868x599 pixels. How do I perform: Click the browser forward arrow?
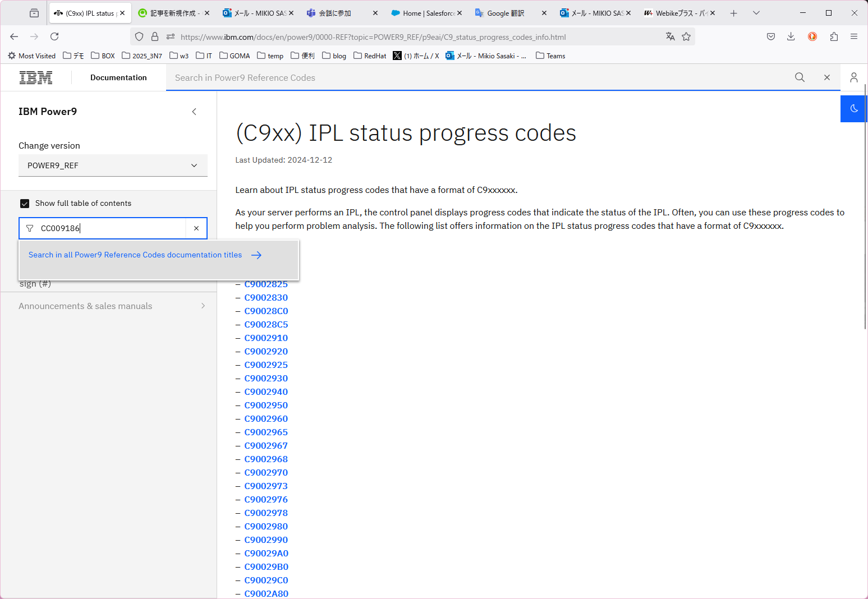34,36
